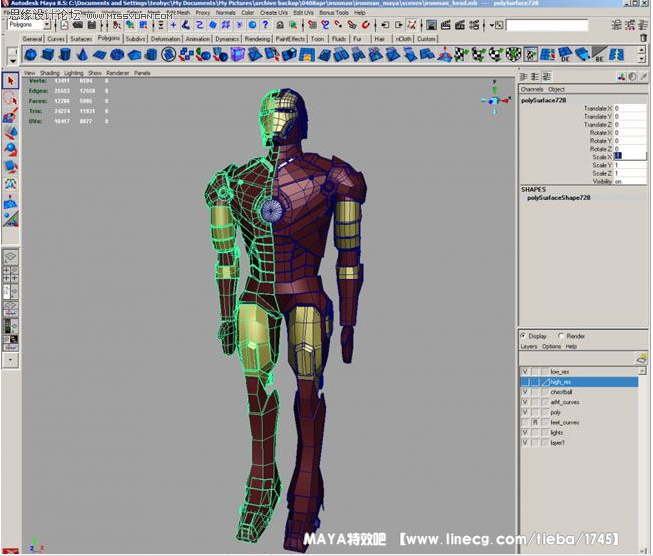Open the Polygons menu set dropdown
The width and height of the screenshot is (653, 556).
coord(46,25)
